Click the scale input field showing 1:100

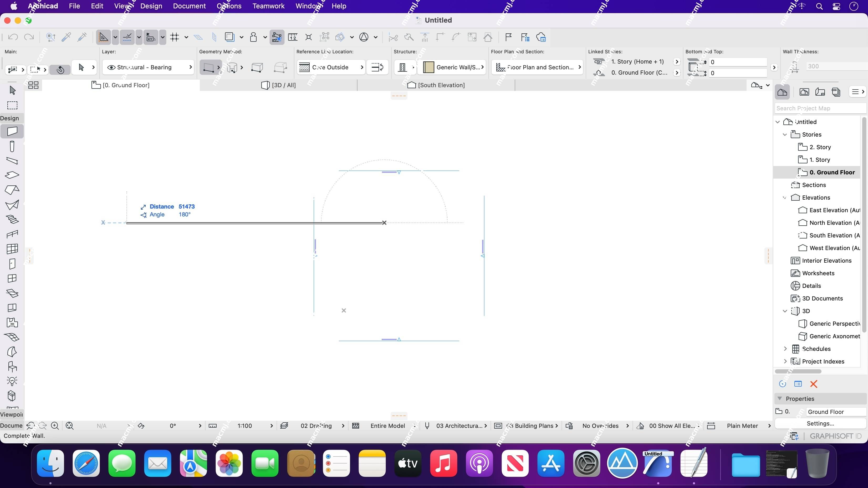pyautogui.click(x=245, y=425)
